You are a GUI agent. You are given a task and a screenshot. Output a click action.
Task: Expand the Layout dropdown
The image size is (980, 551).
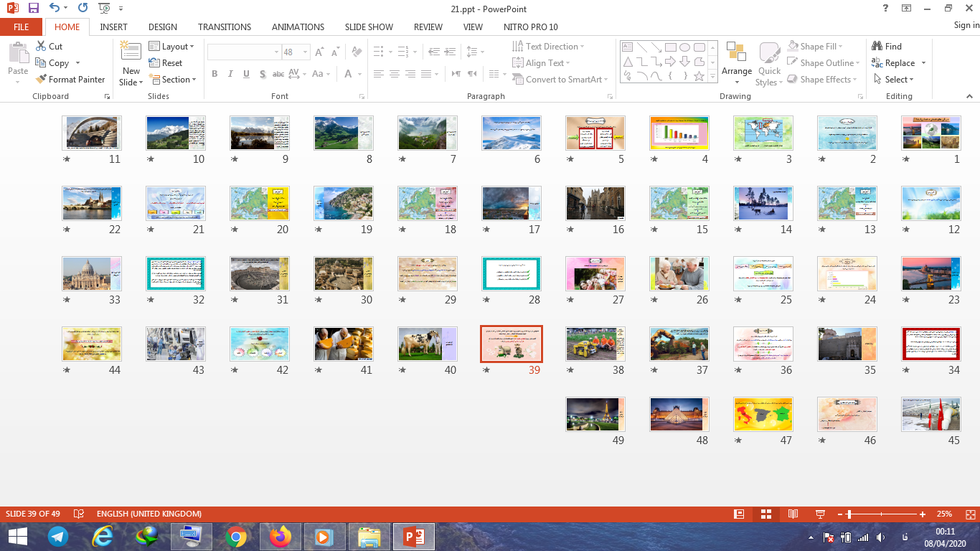pyautogui.click(x=172, y=47)
